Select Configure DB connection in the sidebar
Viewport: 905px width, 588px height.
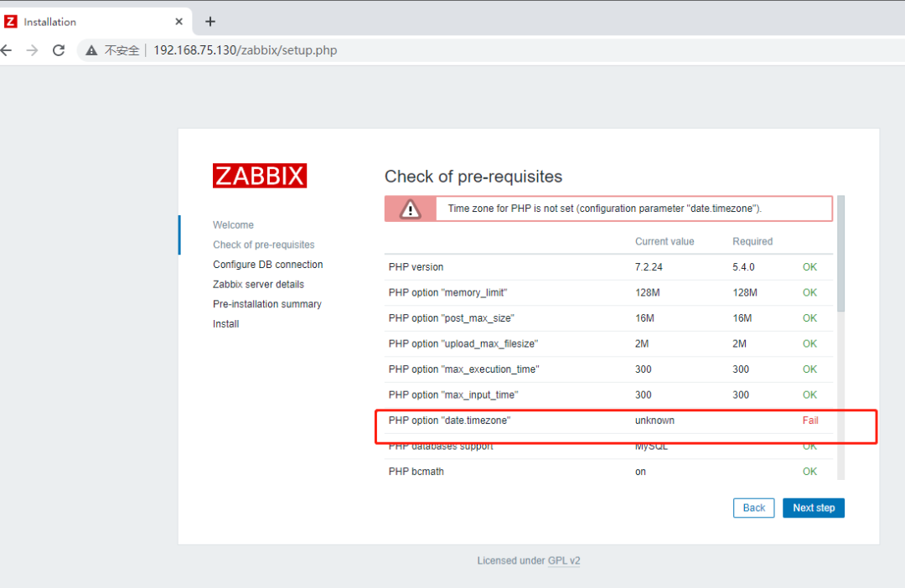coord(267,264)
